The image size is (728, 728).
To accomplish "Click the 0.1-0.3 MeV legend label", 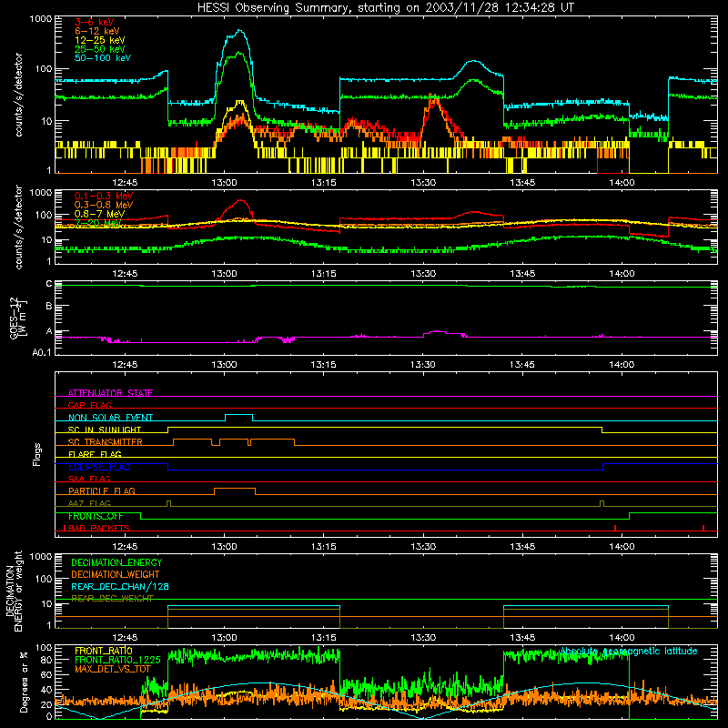I will (104, 196).
